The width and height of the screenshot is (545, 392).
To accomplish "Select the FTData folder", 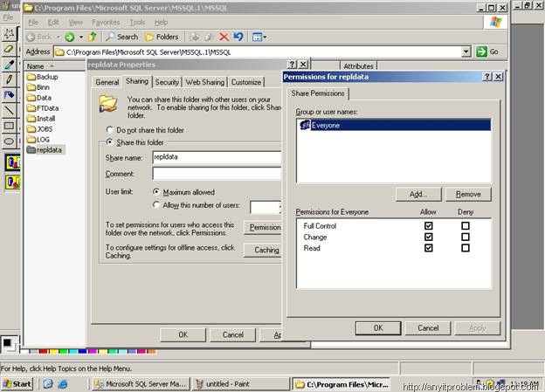I will point(43,108).
